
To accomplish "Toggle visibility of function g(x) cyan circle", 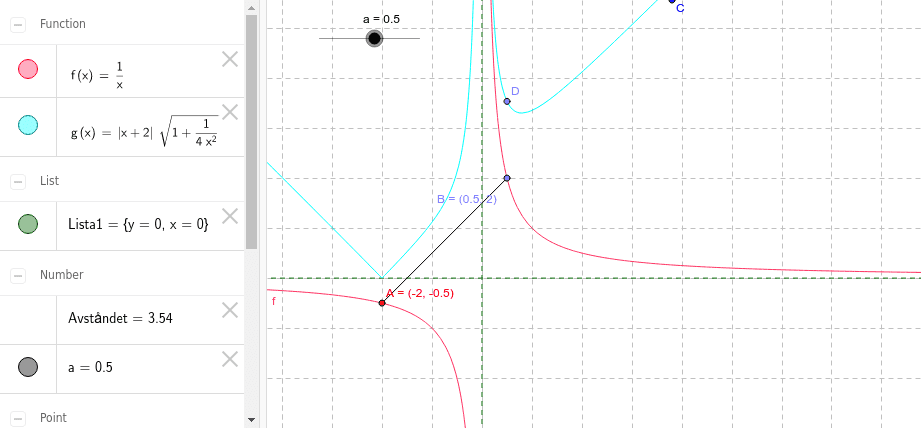I will [x=28, y=125].
